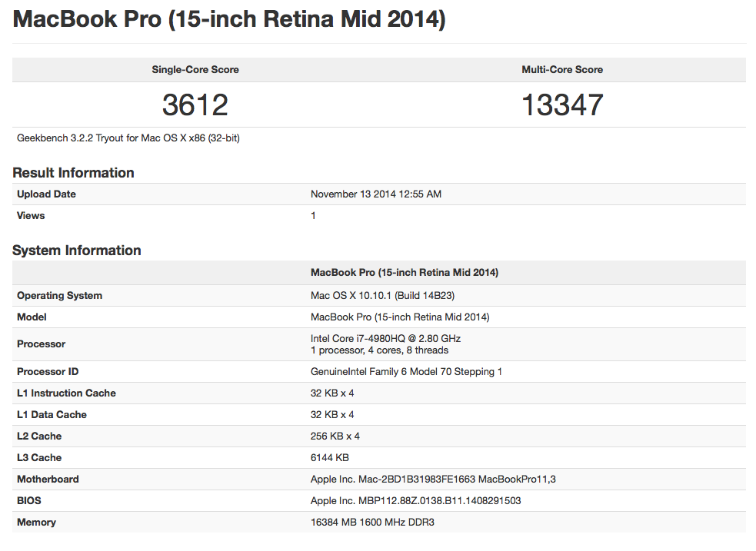
Task: Click the L1 Data Cache label
Action: coord(52,415)
